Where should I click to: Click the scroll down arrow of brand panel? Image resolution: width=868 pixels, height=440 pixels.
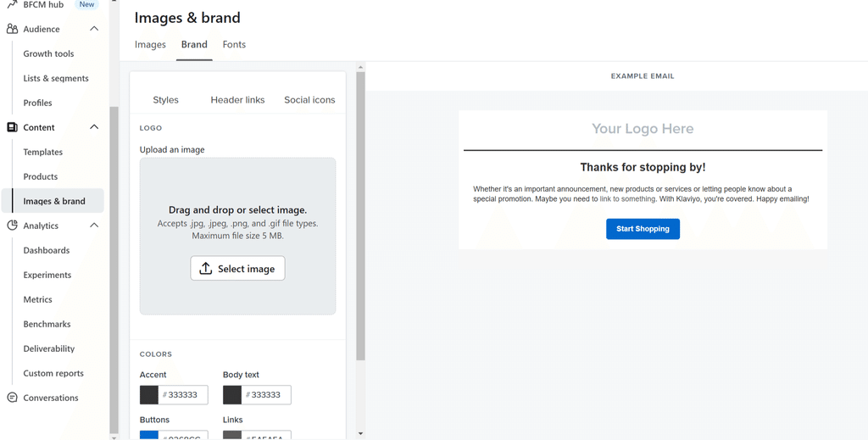tap(360, 433)
